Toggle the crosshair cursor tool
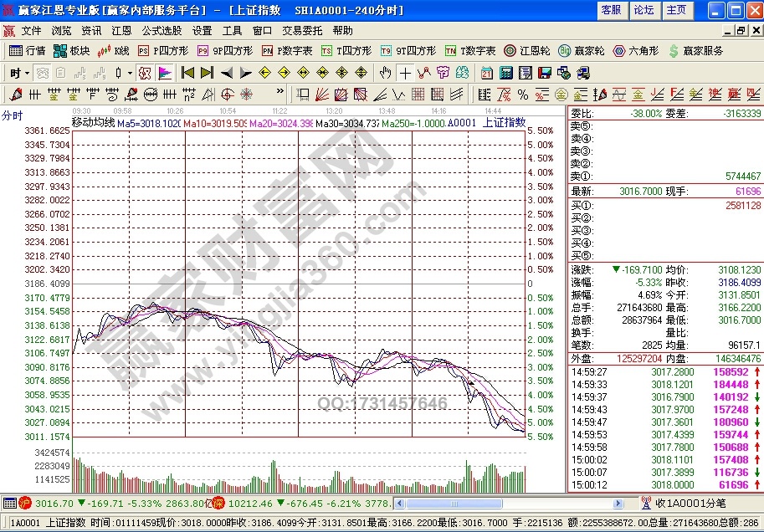Viewport: 764px width, 532px height. point(405,73)
